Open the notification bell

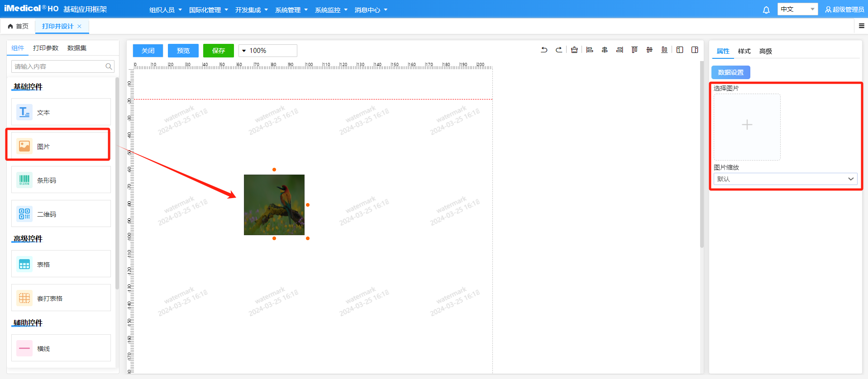click(x=766, y=10)
